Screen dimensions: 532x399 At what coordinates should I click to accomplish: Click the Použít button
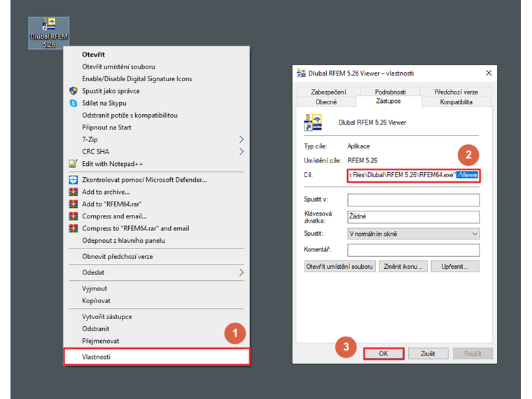click(x=472, y=353)
